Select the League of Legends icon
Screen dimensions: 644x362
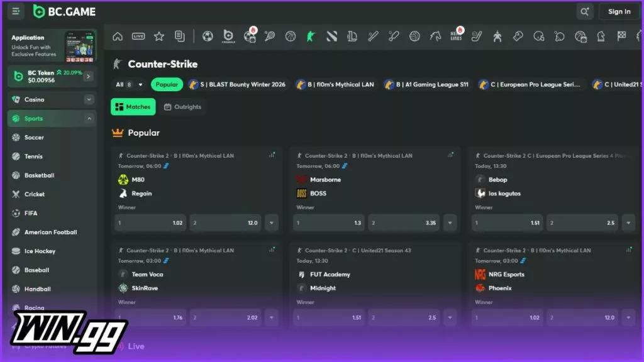tap(352, 36)
